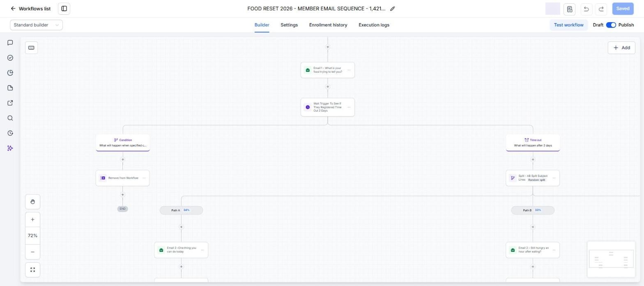Viewport: 644px width, 286px height.
Task: Click the Saved button
Action: coord(623,9)
